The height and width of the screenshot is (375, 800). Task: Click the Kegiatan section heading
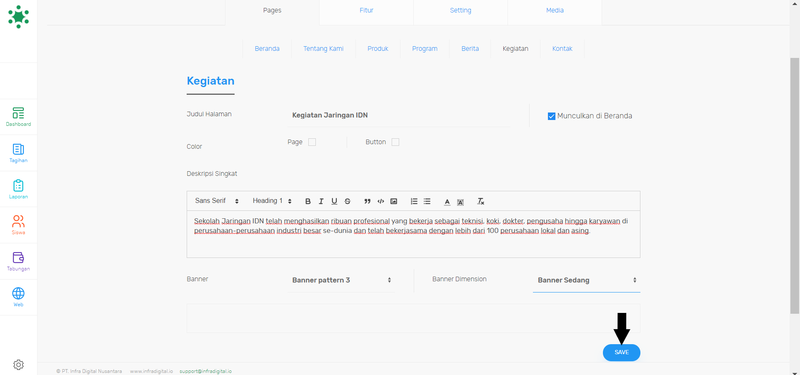(210, 81)
